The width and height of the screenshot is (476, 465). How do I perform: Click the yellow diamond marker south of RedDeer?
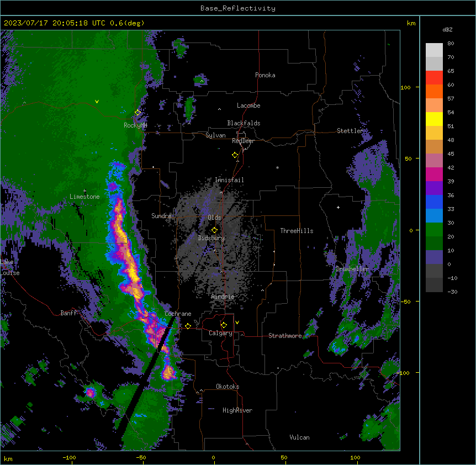pos(235,155)
